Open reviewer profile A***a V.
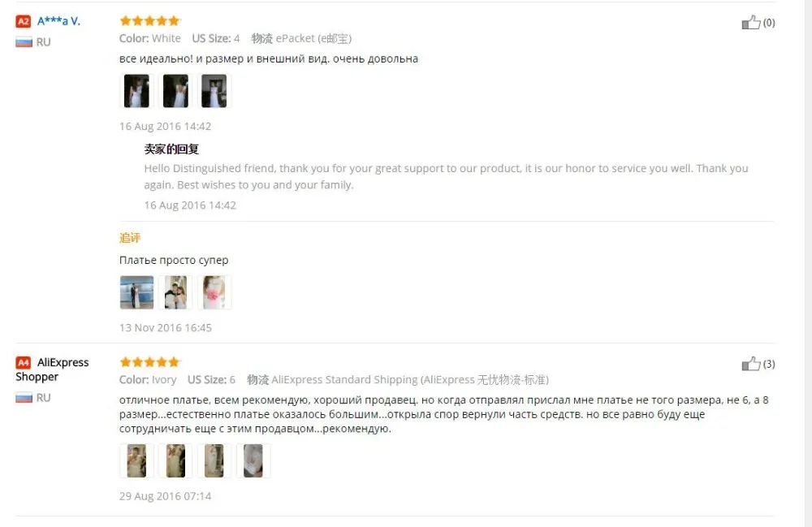 [58, 21]
